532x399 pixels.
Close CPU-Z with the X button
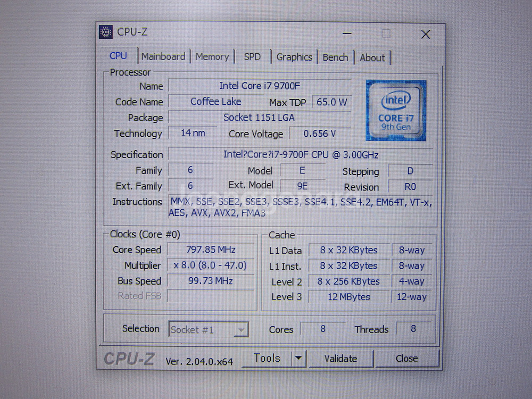426,34
